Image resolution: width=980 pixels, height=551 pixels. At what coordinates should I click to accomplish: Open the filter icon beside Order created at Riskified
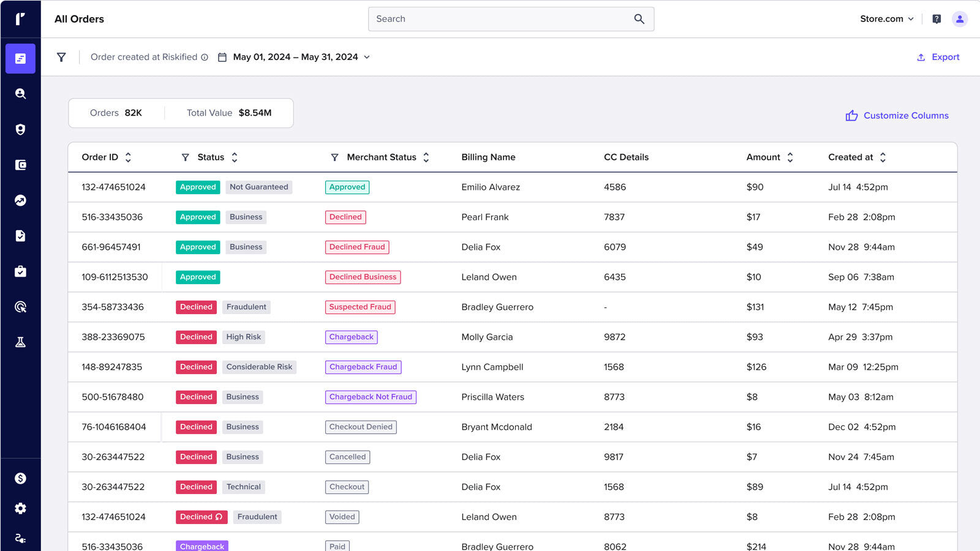[61, 57]
